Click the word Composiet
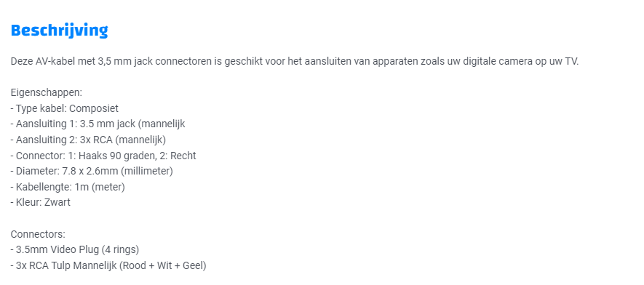 [x=94, y=108]
